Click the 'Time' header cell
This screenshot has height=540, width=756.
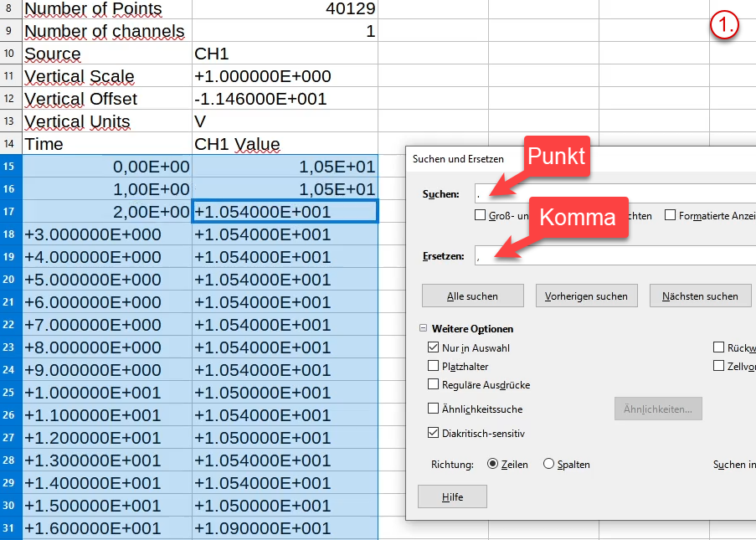click(107, 144)
